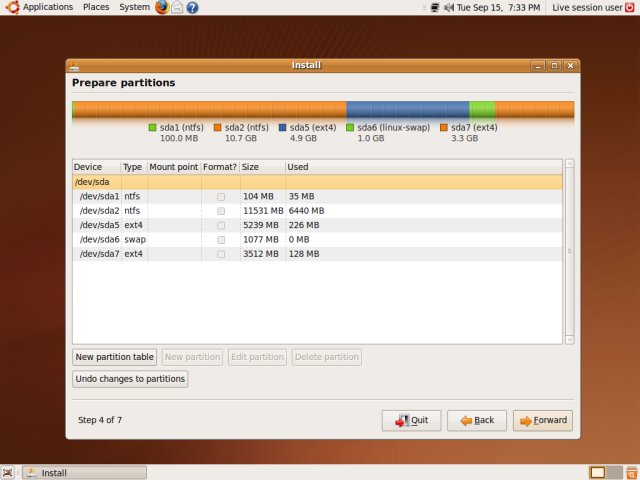The height and width of the screenshot is (480, 640).
Task: Click the volume speaker tray icon
Action: click(449, 7)
